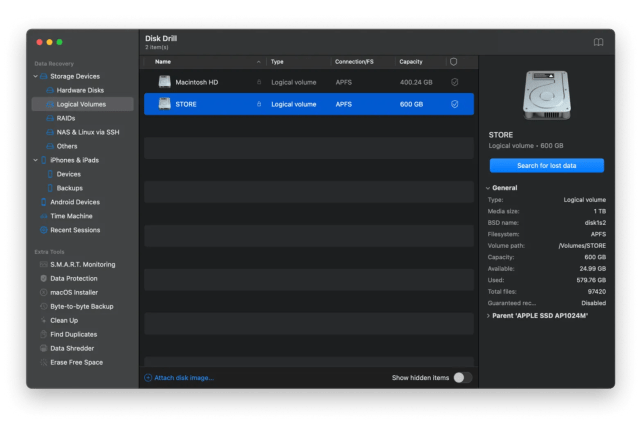Viewport: 639px width, 427px height.
Task: Select the Macintosh HD row
Action: 309,82
